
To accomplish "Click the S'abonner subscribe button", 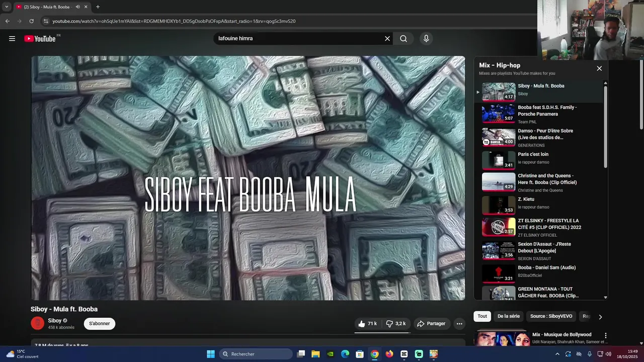I will [100, 324].
